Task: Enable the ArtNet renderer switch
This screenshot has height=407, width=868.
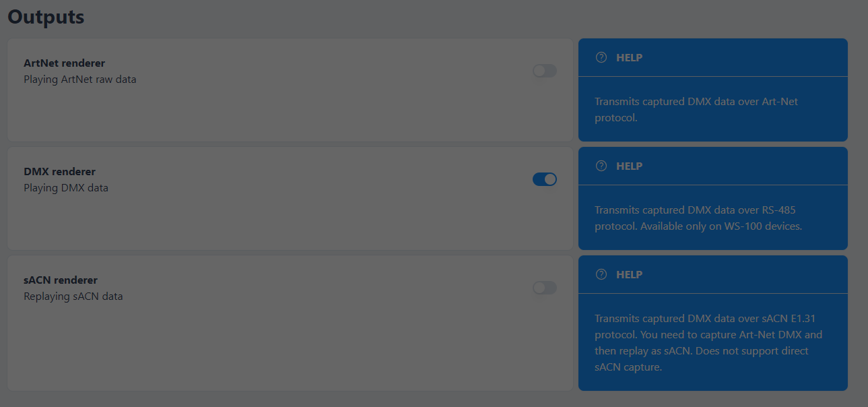Action: coord(544,71)
